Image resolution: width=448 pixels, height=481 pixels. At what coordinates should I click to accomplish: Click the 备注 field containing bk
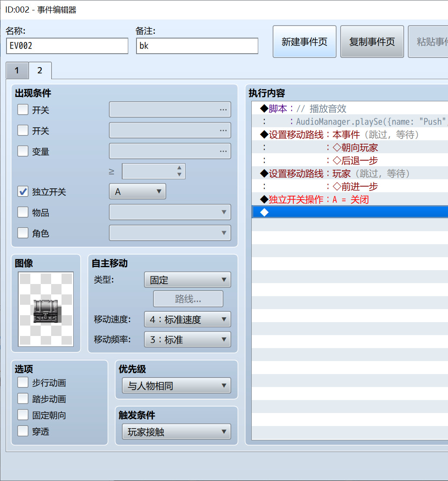[x=197, y=46]
